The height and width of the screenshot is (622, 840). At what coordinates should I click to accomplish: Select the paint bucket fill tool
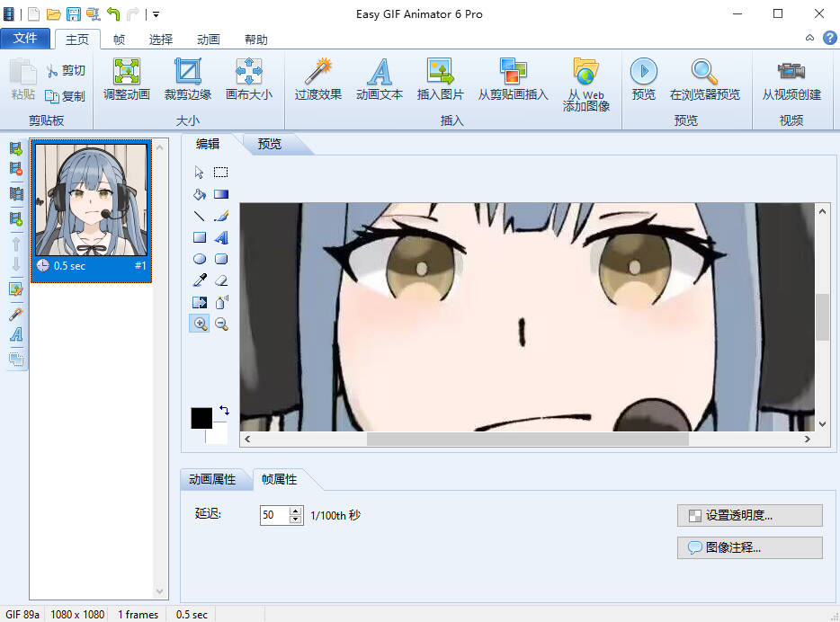click(200, 194)
